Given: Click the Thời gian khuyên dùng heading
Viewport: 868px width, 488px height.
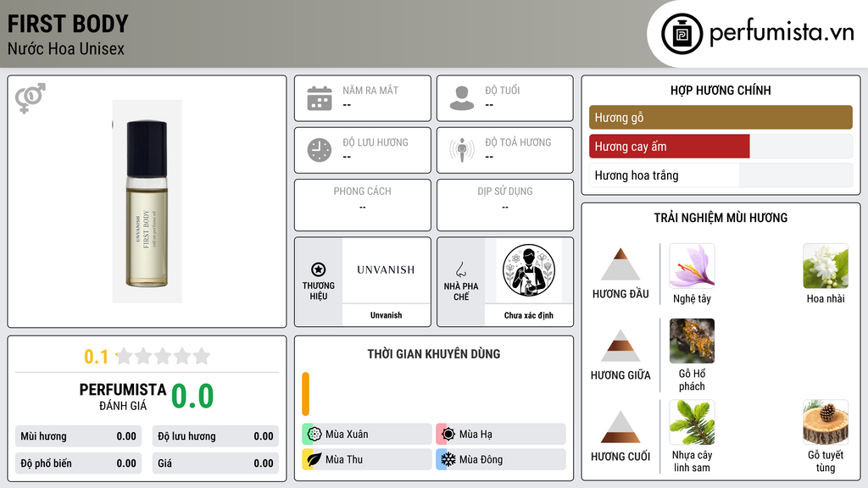Looking at the screenshot, I should pos(434,354).
